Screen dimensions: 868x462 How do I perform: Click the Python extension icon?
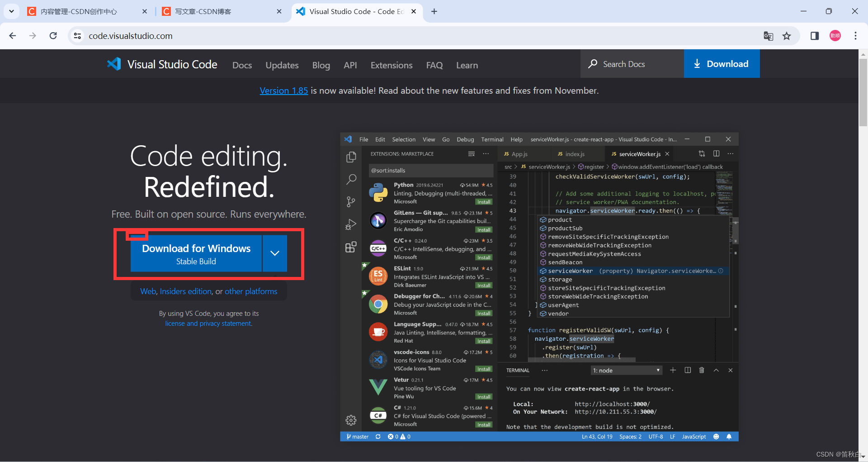pyautogui.click(x=378, y=193)
